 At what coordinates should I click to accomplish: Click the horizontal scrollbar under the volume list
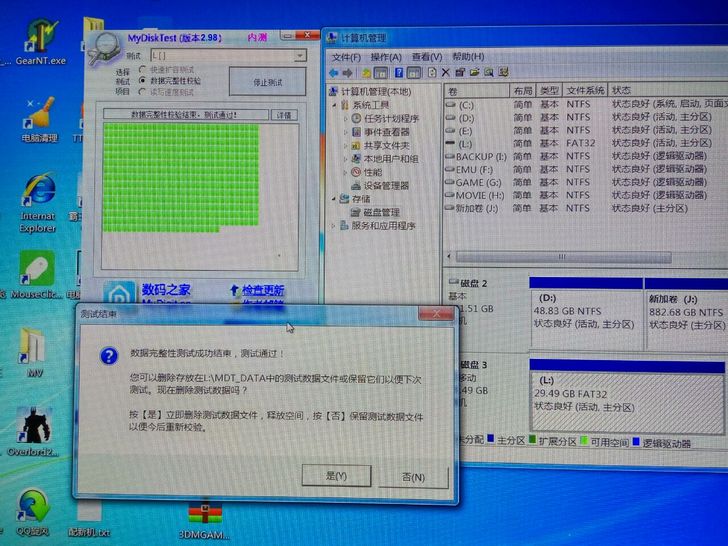point(563,257)
